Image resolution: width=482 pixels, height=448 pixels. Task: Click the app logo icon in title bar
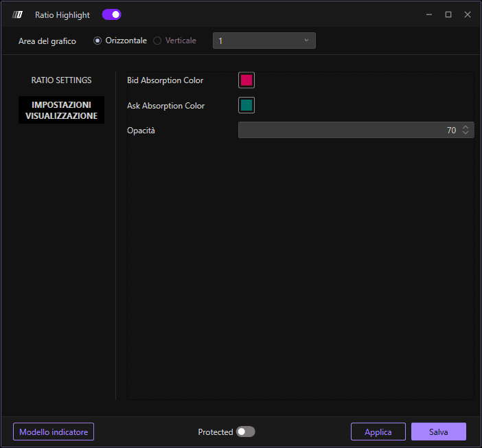[x=17, y=14]
